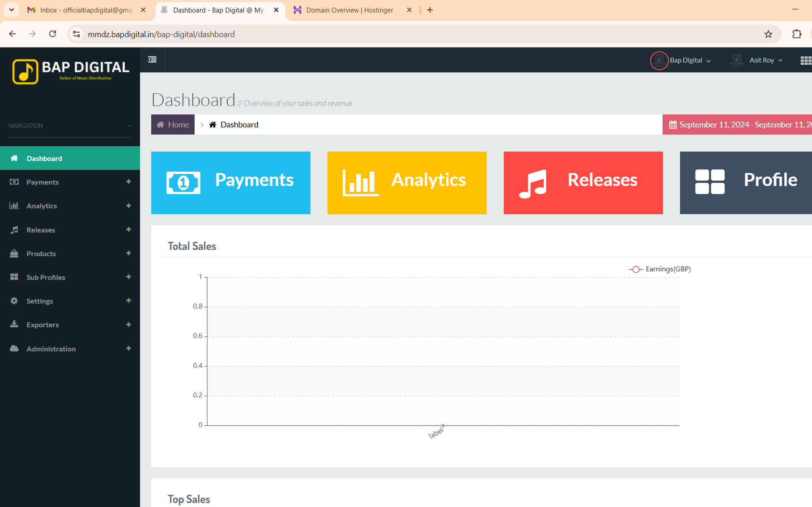Screen dimensions: 812x507
Task: Toggle Earnings(GBP) series in chart legend
Action: tap(660, 269)
